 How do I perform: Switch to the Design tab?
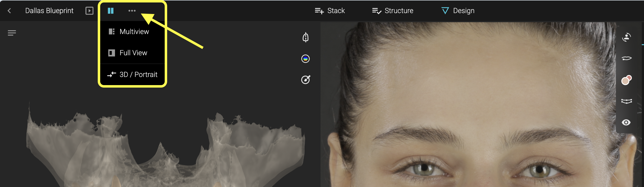(x=458, y=11)
